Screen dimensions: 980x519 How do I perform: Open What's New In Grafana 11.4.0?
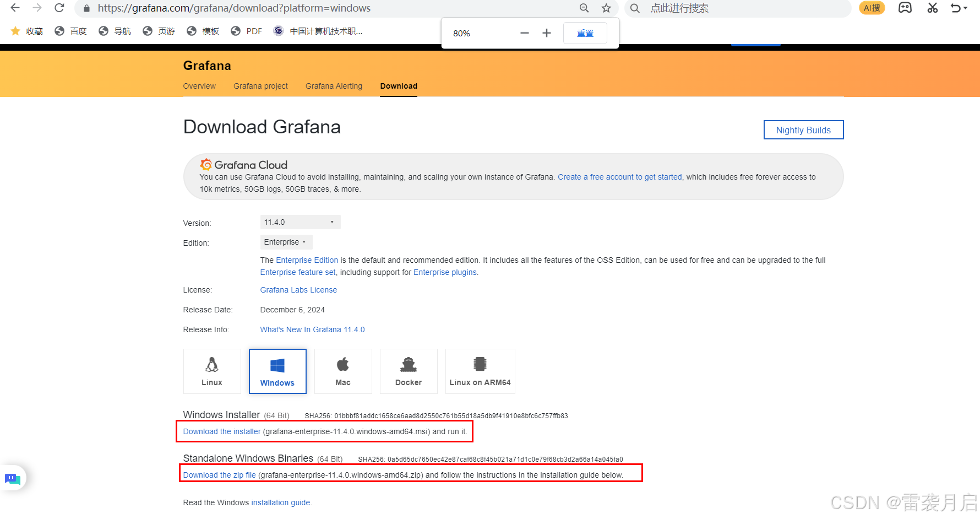tap(312, 329)
